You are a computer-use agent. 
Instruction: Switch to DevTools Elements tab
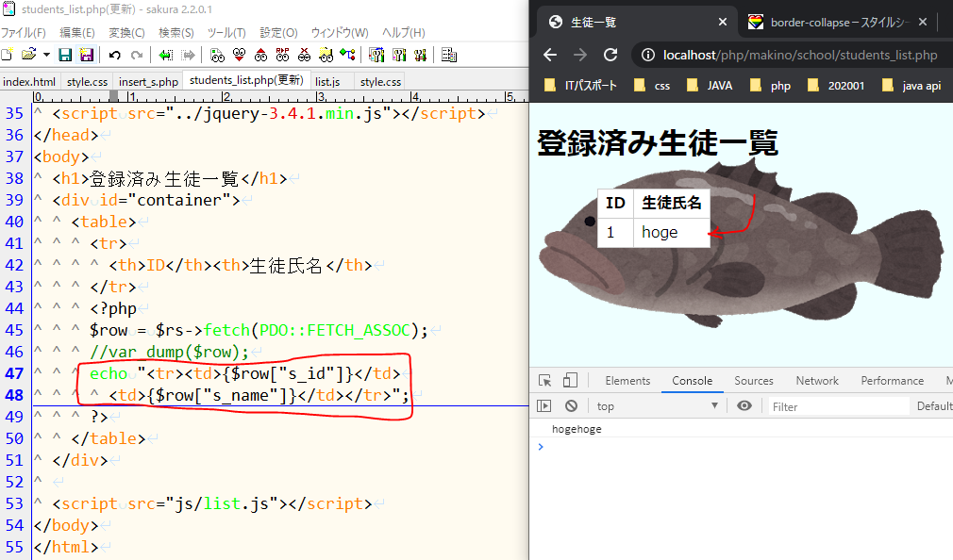627,381
